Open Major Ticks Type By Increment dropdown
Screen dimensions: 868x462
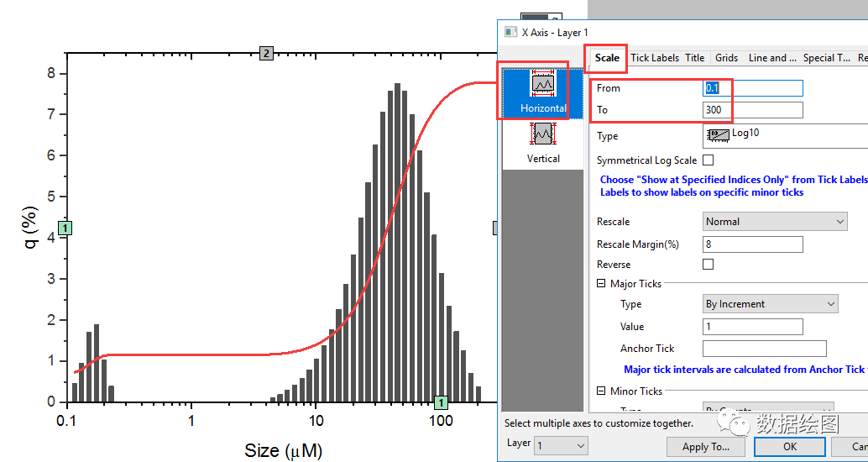pos(770,303)
